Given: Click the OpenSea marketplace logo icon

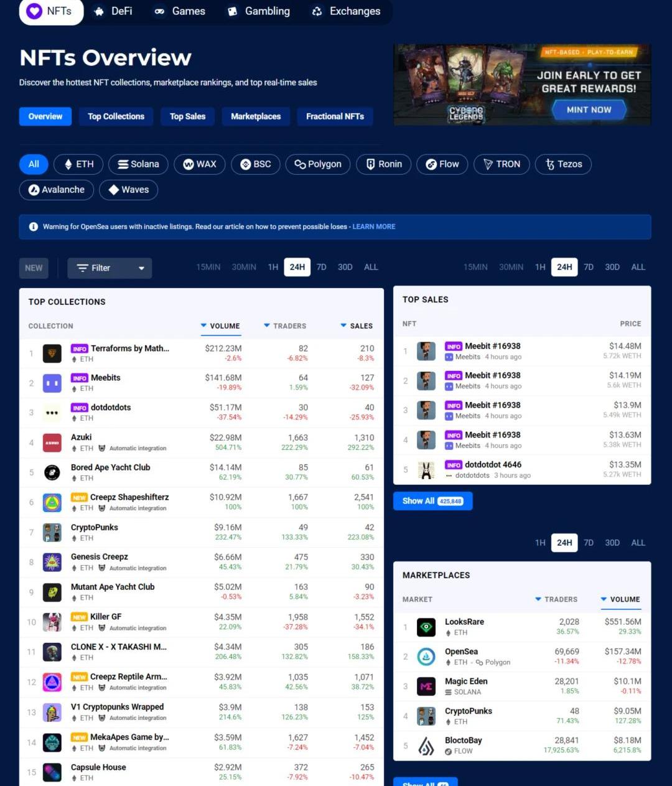Looking at the screenshot, I should click(426, 657).
